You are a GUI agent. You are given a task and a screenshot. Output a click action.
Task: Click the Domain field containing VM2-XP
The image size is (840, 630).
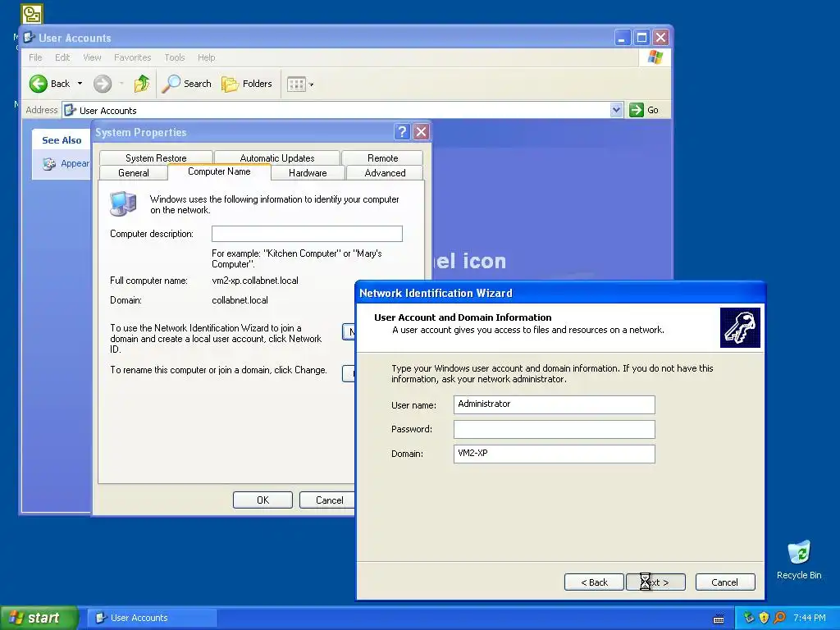click(x=554, y=454)
